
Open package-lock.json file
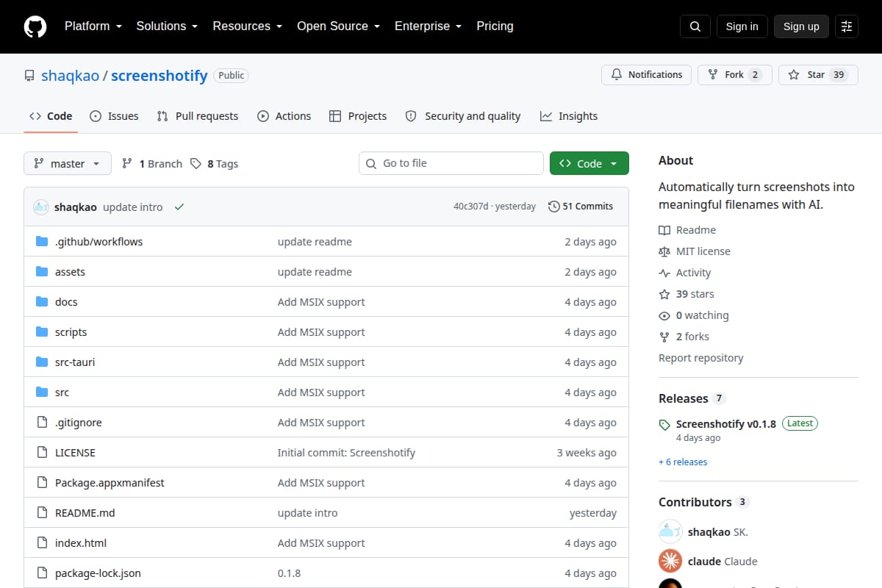click(x=98, y=573)
